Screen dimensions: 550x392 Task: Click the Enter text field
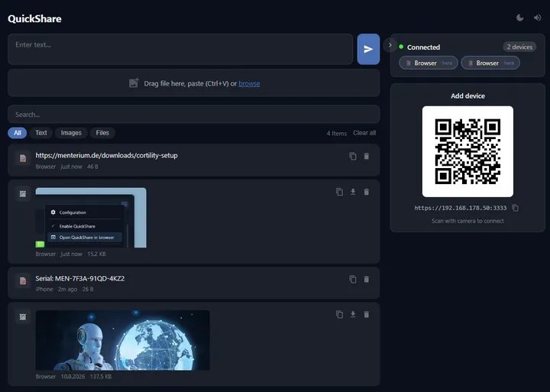[x=180, y=49]
